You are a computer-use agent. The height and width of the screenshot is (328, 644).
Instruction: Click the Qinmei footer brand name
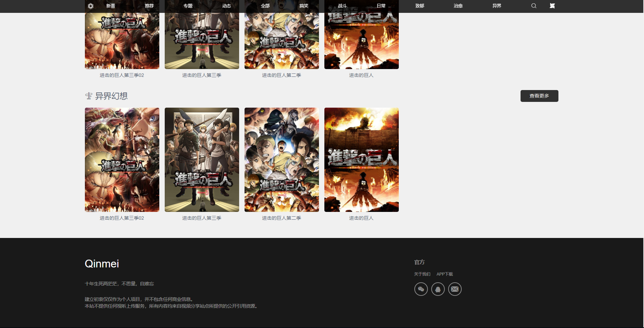click(102, 264)
